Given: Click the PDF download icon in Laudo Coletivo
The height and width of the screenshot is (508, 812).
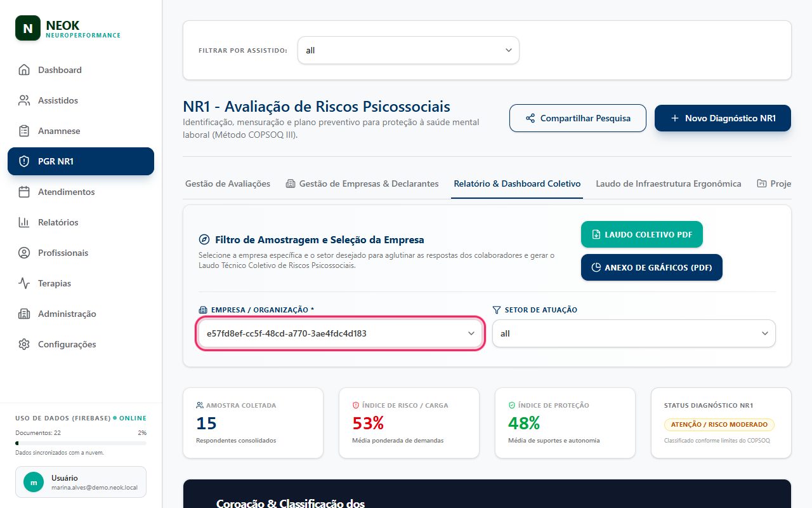Looking at the screenshot, I should [596, 234].
